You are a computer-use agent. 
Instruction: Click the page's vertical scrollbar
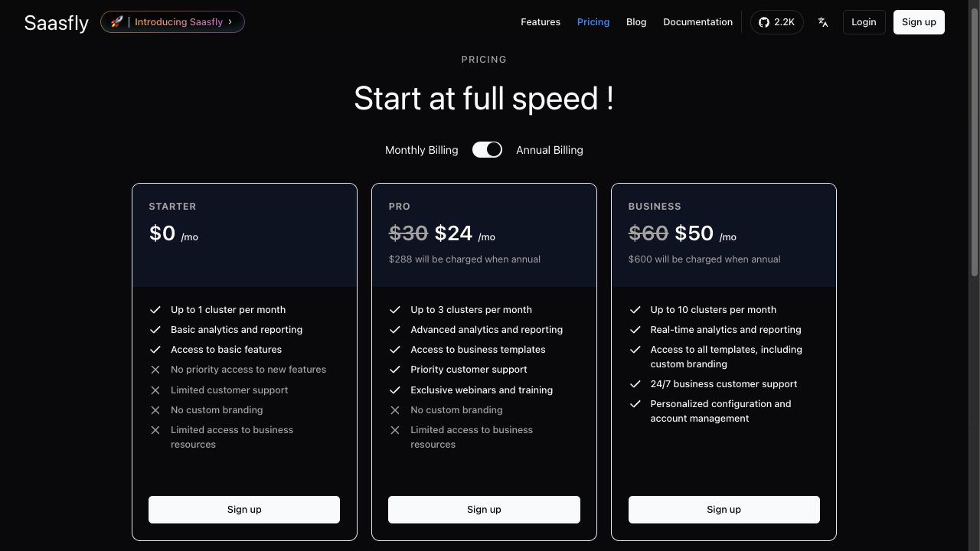(x=975, y=138)
